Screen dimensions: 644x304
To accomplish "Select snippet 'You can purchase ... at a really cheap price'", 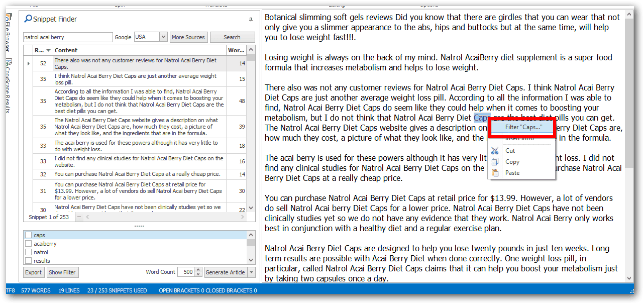I will [x=140, y=174].
